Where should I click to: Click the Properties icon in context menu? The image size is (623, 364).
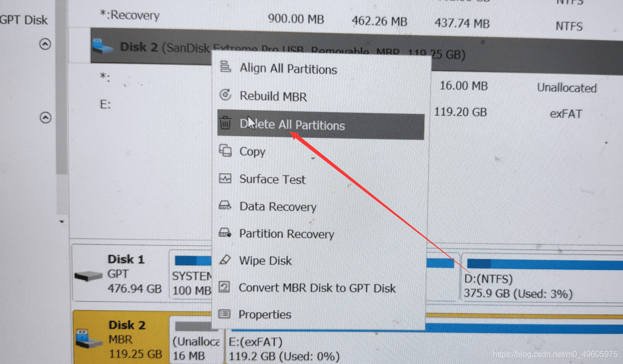(x=224, y=314)
